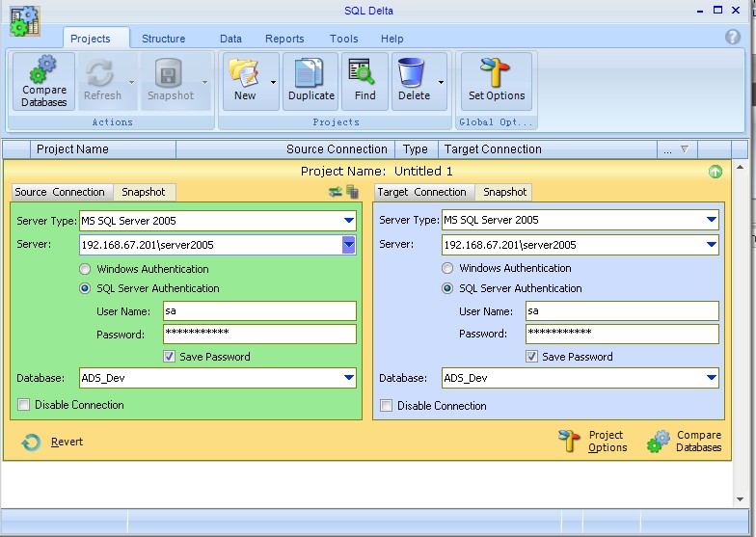Open the target Database dropdown list

point(712,378)
